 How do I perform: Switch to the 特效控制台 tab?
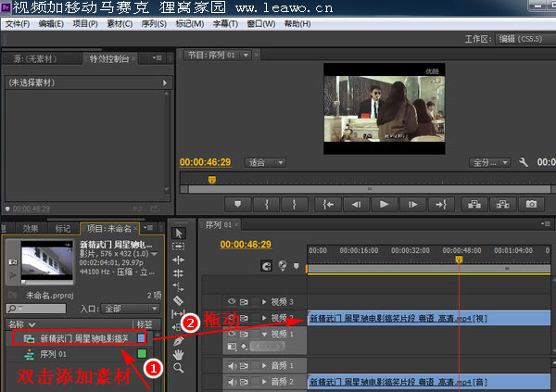[x=109, y=58]
